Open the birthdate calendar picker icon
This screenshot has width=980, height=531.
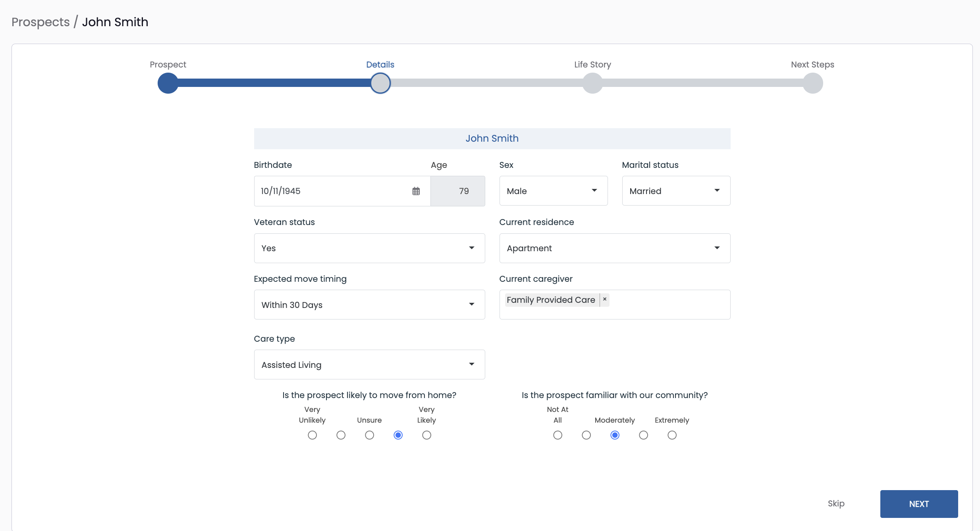(x=416, y=191)
